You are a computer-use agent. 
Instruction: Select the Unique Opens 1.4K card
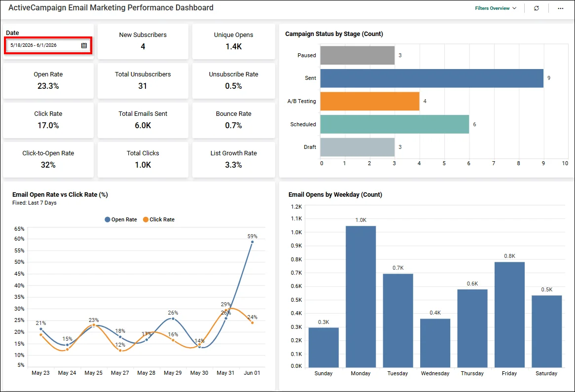(234, 41)
